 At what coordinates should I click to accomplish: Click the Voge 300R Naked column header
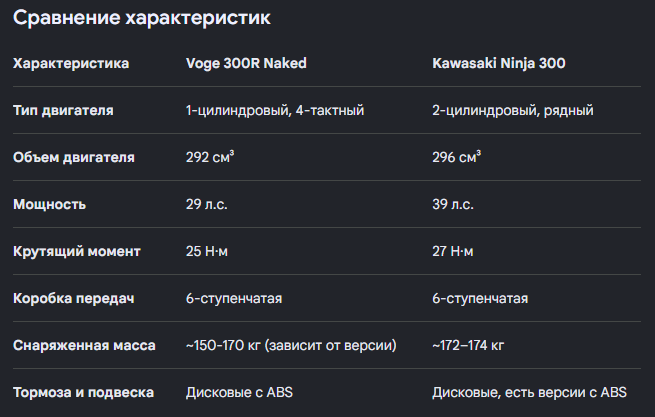246,63
